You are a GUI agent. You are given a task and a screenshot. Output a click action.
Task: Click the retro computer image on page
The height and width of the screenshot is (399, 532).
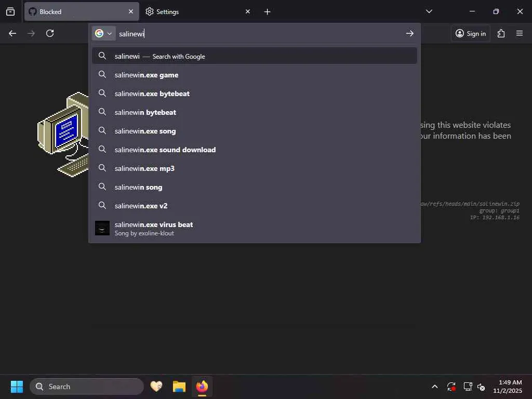(63, 135)
